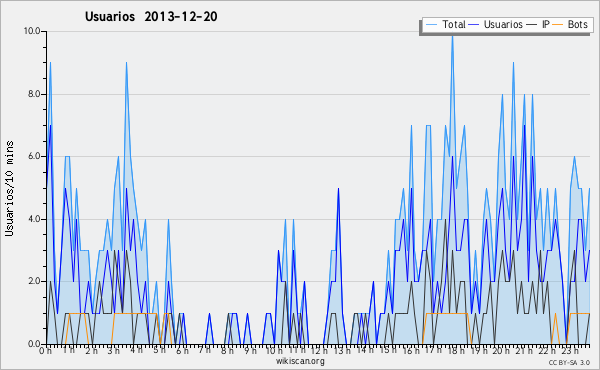Click the y-axis value 6.0
This screenshot has height=370, width=600.
pos(34,156)
